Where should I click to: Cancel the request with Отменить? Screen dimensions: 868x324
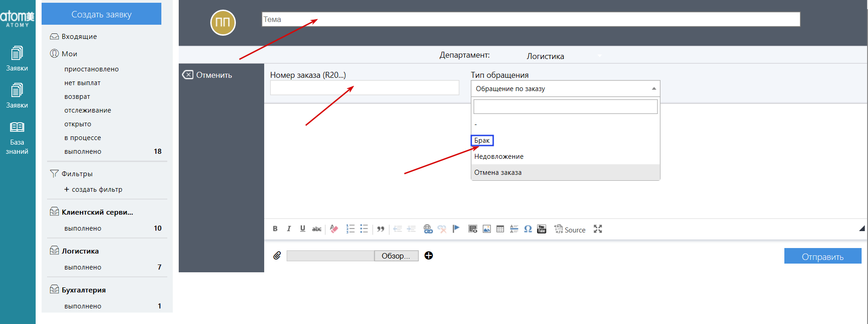(x=208, y=75)
